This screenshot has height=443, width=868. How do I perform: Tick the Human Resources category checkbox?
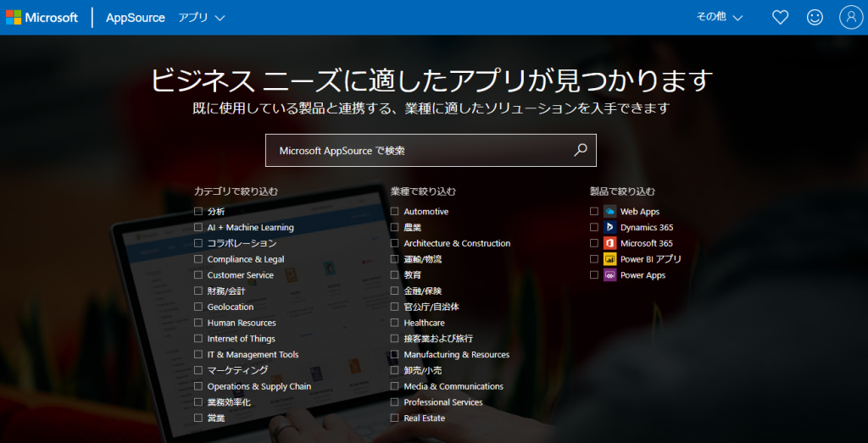pyautogui.click(x=198, y=323)
